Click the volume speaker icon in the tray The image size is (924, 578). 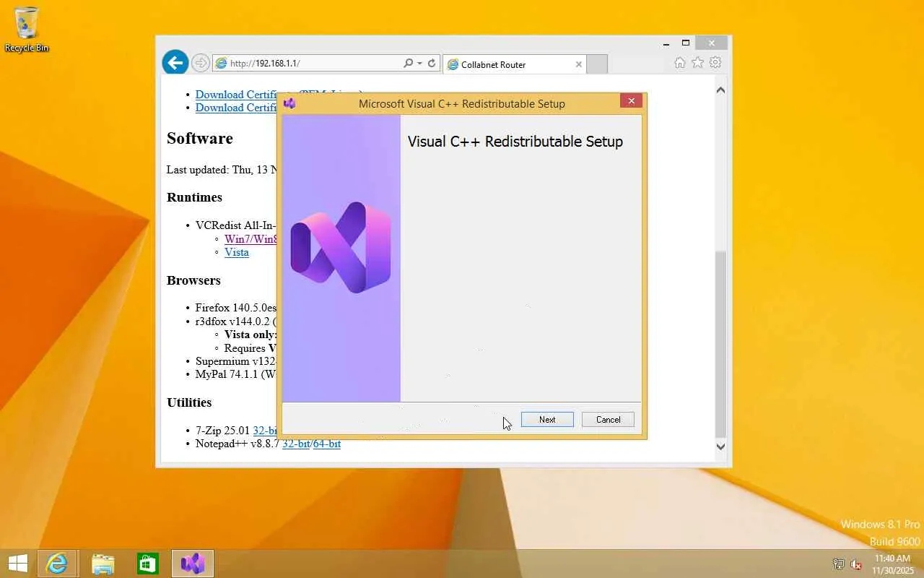click(x=856, y=564)
